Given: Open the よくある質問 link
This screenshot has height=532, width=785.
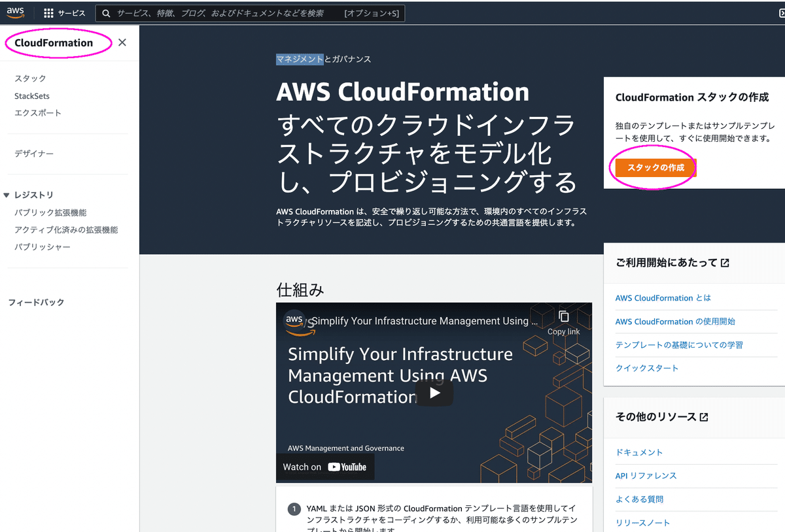Looking at the screenshot, I should (x=639, y=499).
